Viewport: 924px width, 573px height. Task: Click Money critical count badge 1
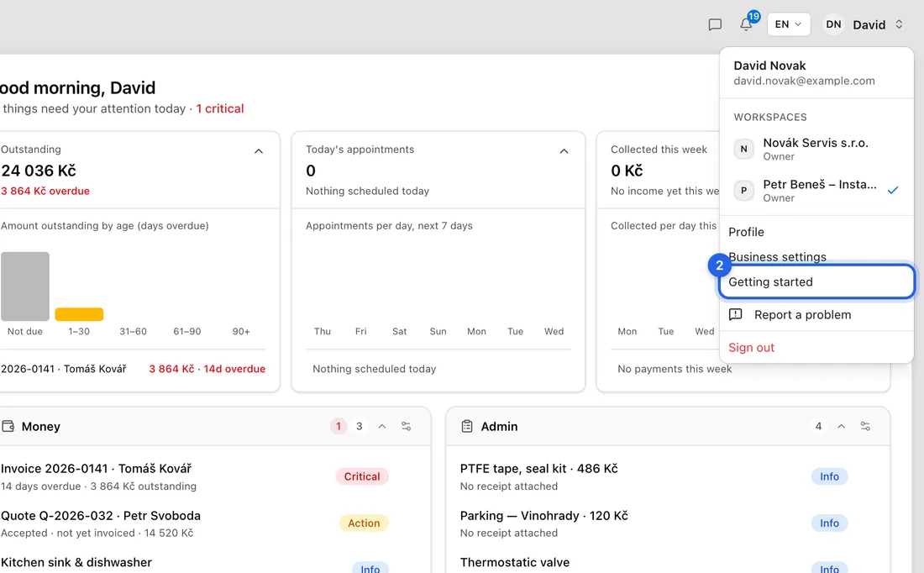click(x=339, y=426)
